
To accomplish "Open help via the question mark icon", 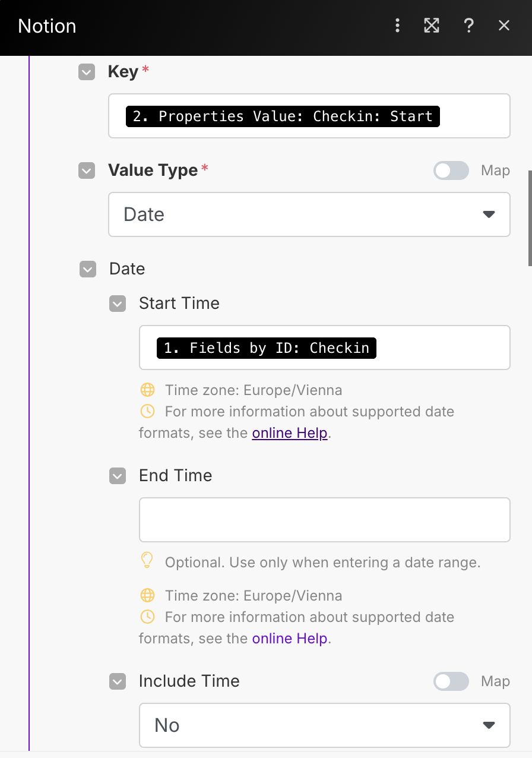I will click(x=468, y=26).
